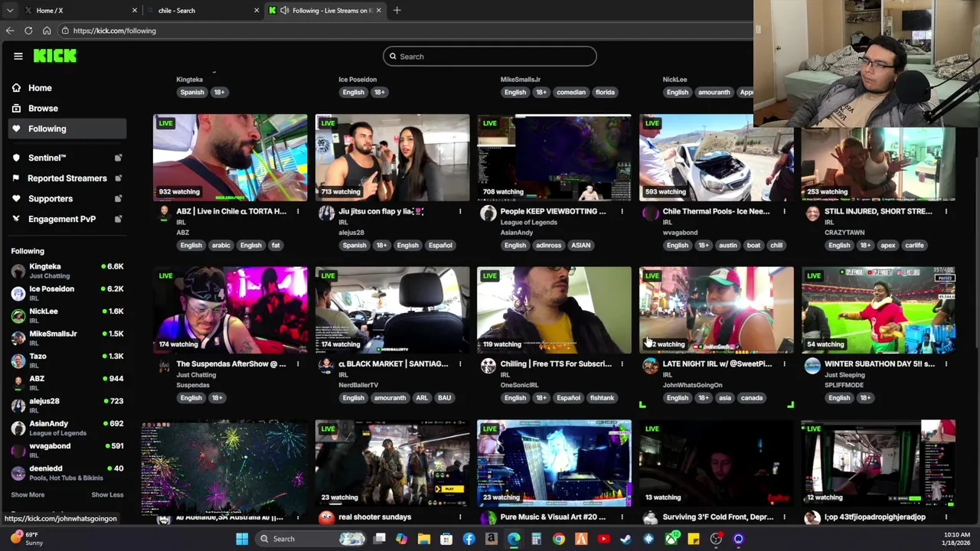This screenshot has height=551, width=980.
Task: Click the browser back arrow
Action: [x=10, y=31]
